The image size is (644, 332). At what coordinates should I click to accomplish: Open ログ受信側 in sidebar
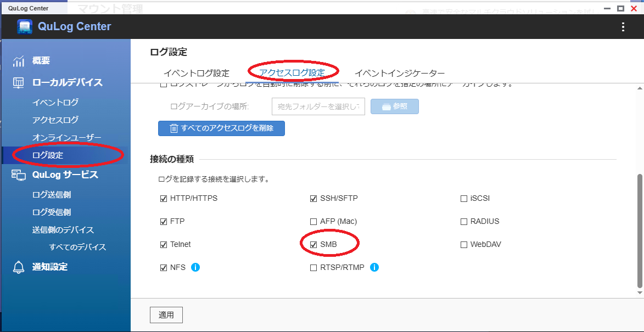coord(52,212)
